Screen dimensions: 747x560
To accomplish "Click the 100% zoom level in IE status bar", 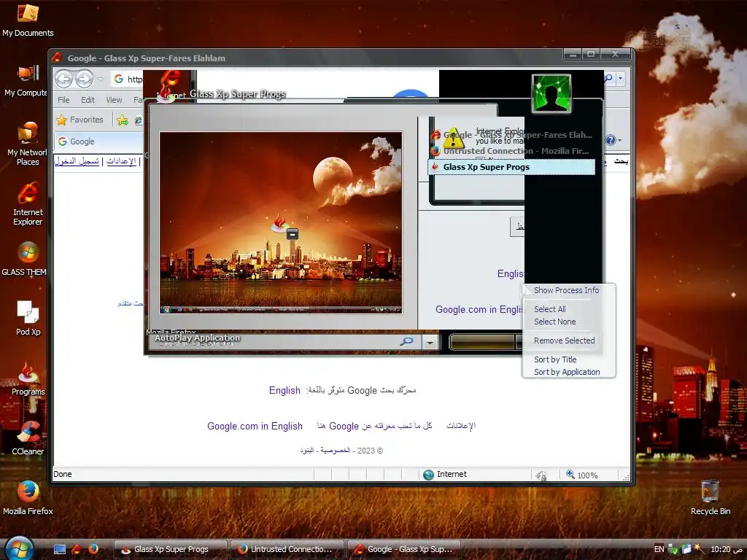I will pyautogui.click(x=587, y=475).
